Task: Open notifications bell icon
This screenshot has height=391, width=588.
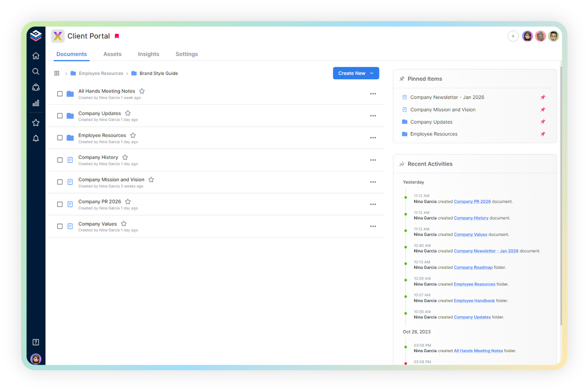Action: 36,138
